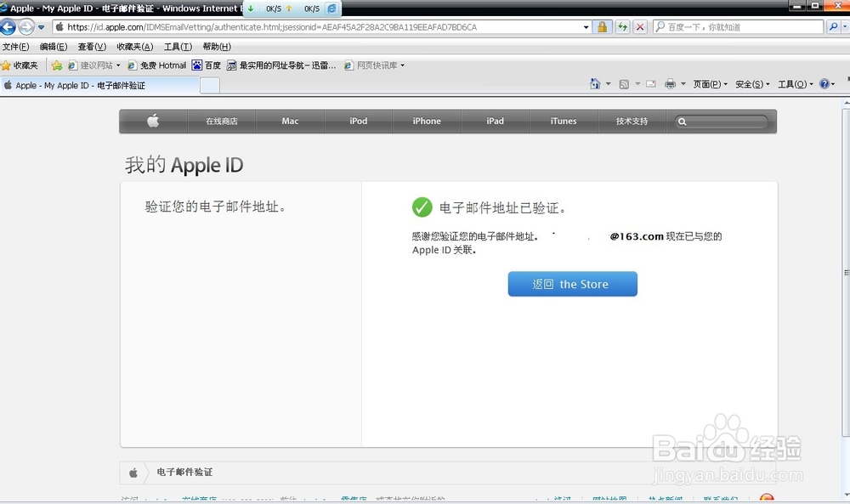Screen dimensions: 850x504
Task: Go to iPhone in Apple navigation
Action: 427,121
